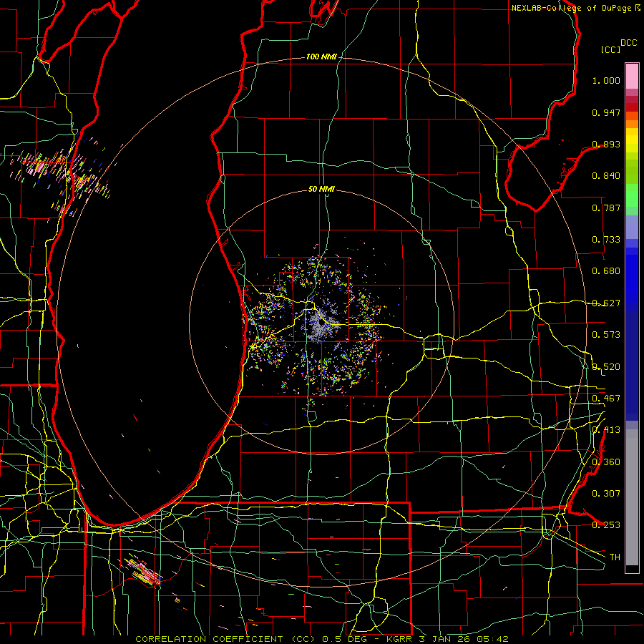644x644 pixels.
Task: Click the 50 NMI range ring label
Action: click(321, 189)
